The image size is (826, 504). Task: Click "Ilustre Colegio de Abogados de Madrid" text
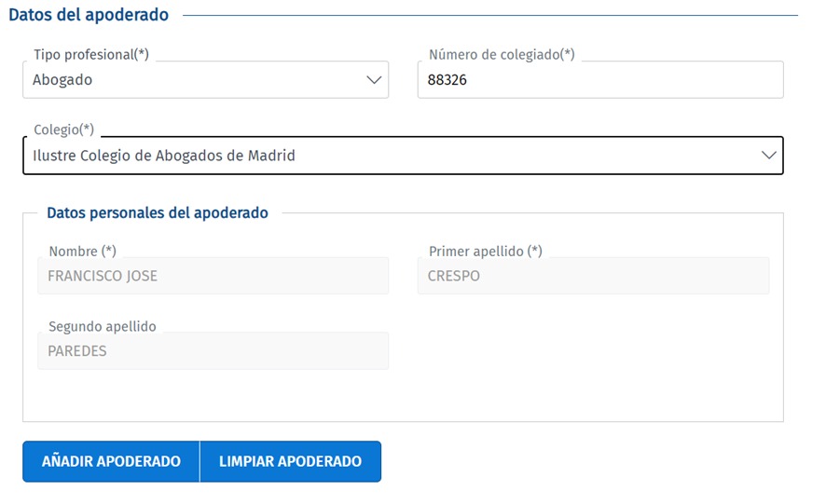(164, 156)
